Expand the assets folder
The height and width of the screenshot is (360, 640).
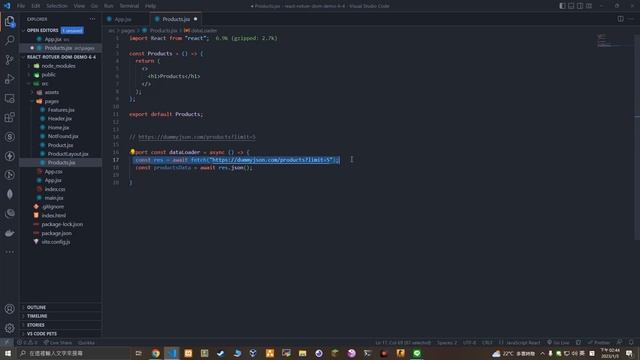pos(51,92)
